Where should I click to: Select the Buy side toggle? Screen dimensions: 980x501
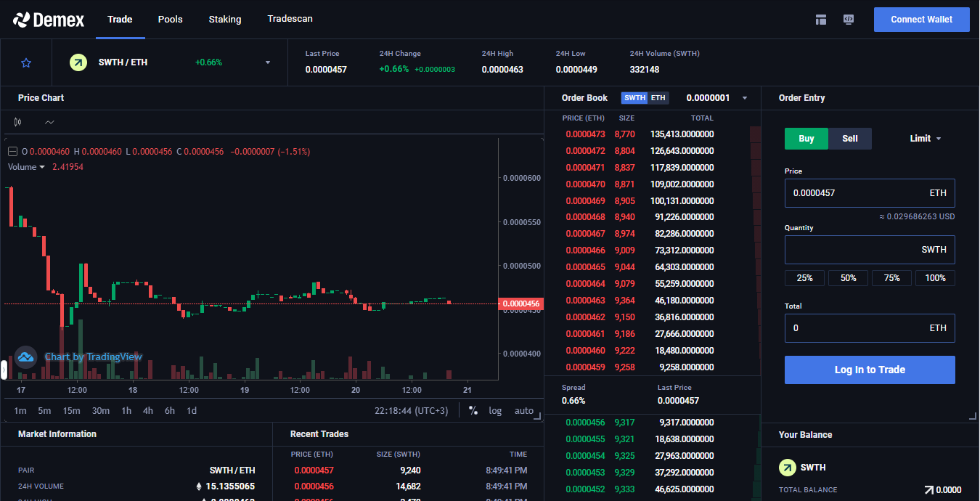point(807,139)
